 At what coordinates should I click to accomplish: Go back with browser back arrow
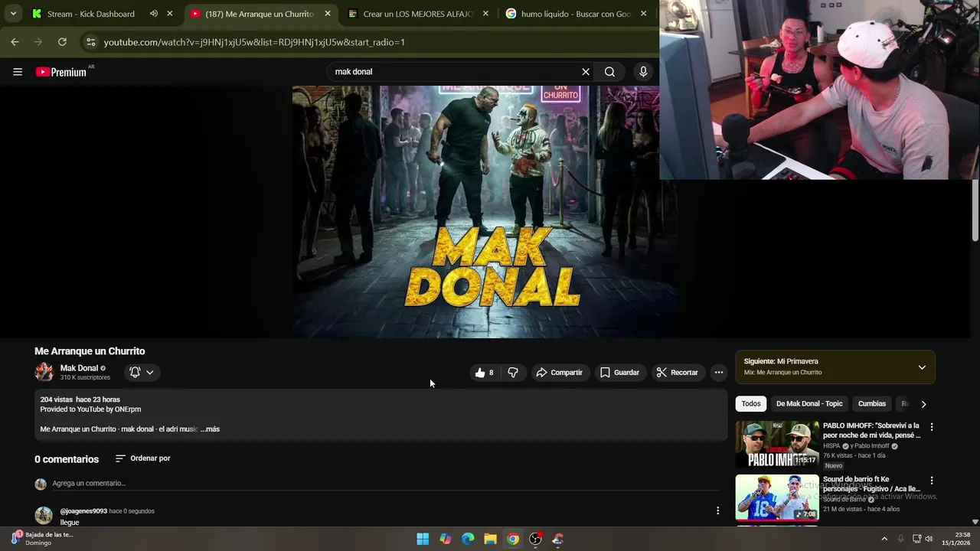pos(15,42)
